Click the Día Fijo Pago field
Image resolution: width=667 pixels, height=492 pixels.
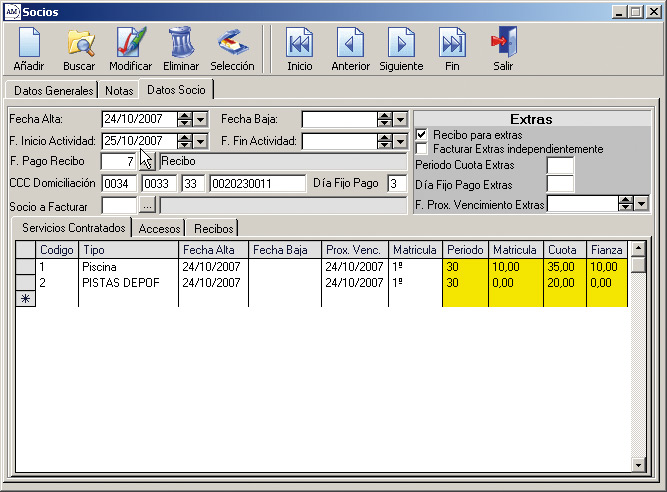397,183
